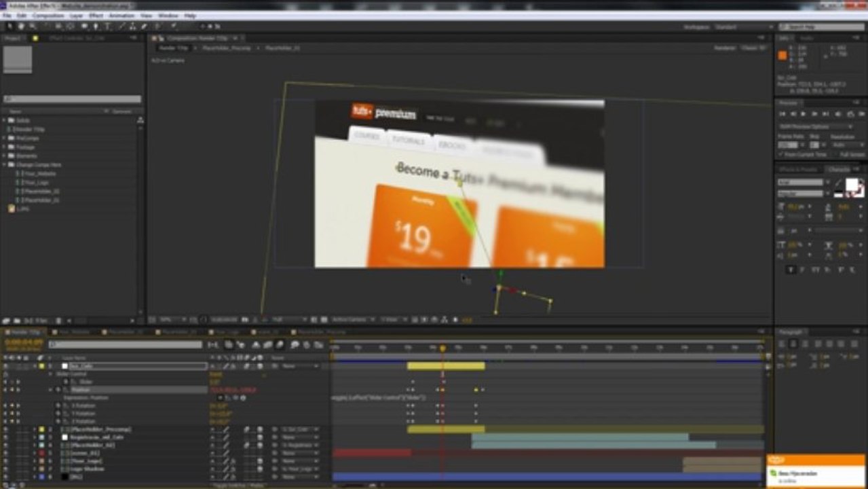Select the Pan Behind tool
This screenshot has width=868, height=489.
tap(71, 26)
